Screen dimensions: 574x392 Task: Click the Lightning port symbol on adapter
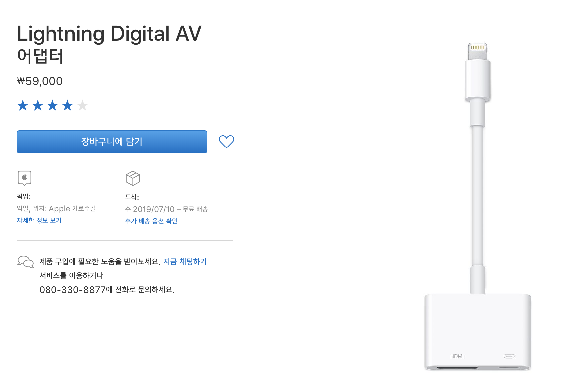(509, 356)
